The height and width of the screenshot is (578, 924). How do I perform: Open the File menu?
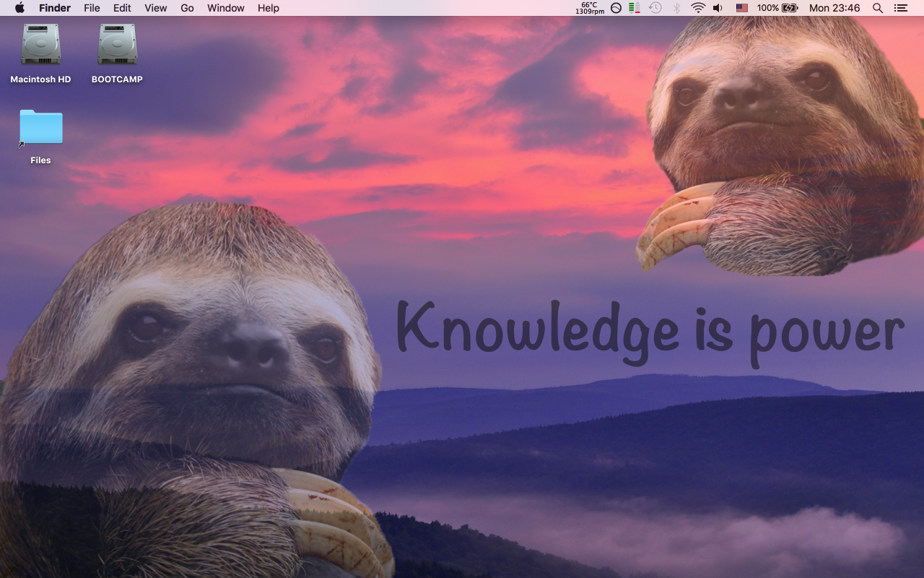tap(92, 8)
